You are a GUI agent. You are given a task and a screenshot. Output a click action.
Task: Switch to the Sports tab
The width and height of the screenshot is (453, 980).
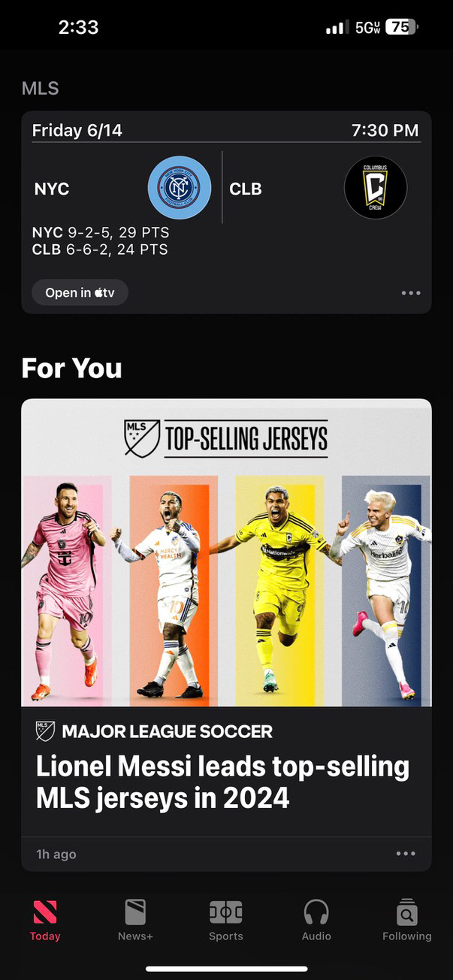[x=226, y=921]
